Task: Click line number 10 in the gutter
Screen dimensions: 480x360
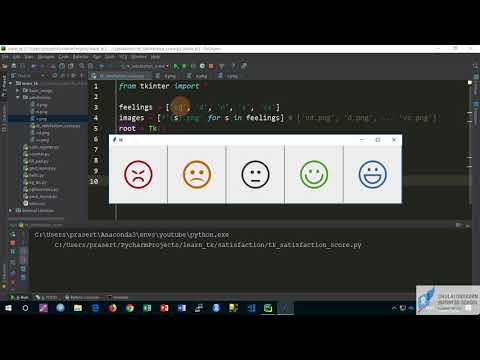Action: point(94,181)
